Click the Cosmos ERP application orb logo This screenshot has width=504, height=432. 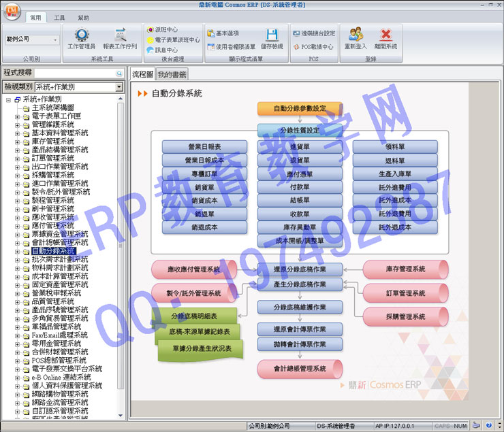click(12, 12)
